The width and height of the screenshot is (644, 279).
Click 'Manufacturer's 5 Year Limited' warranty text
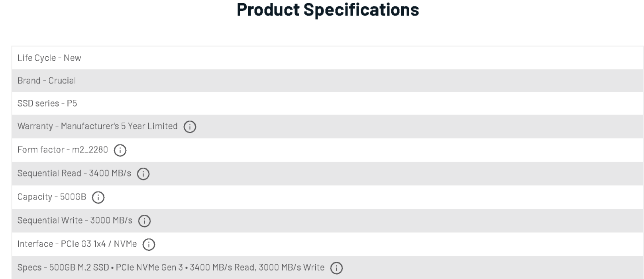119,126
